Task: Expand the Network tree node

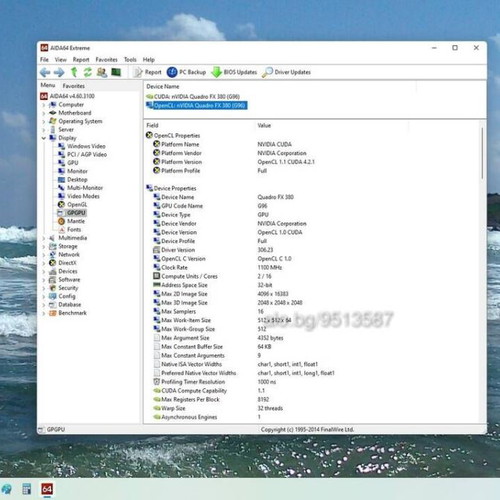Action: point(44,255)
